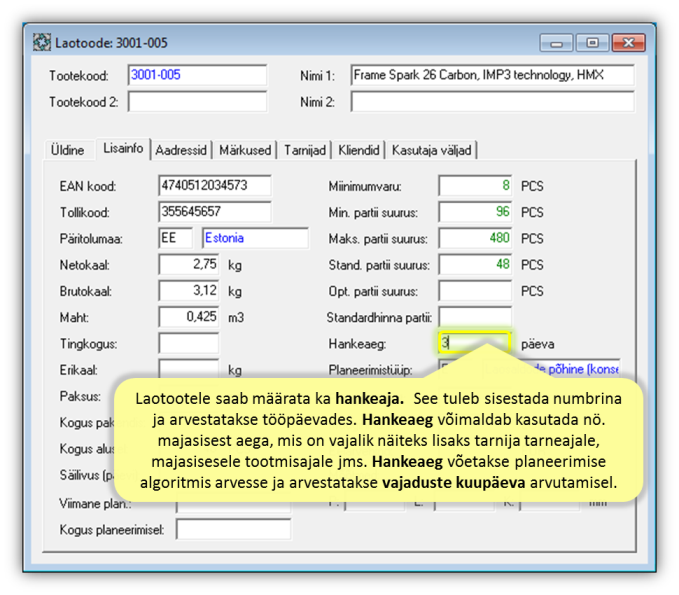Click the Kogus planeerimisel field

(233, 529)
